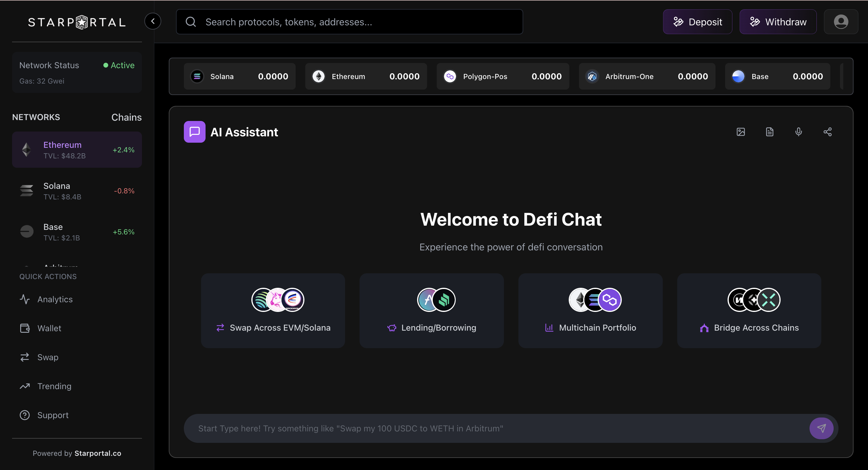Viewport: 868px width, 470px height.
Task: Open Support from Quick Actions
Action: point(77,415)
